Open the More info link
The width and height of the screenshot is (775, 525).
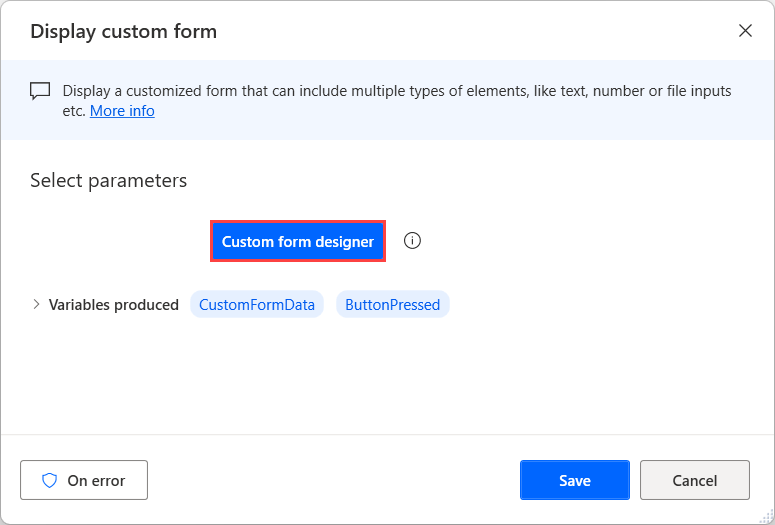click(x=122, y=111)
